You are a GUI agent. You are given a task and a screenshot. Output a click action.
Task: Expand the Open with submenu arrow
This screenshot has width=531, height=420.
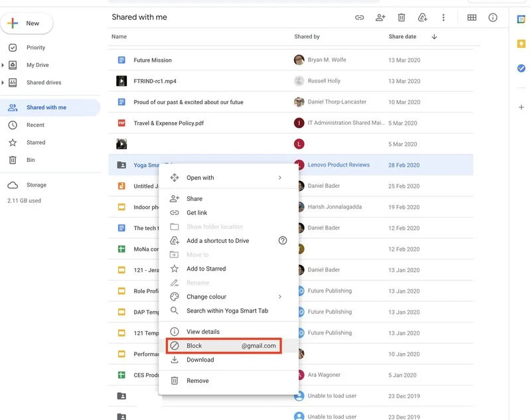(279, 178)
